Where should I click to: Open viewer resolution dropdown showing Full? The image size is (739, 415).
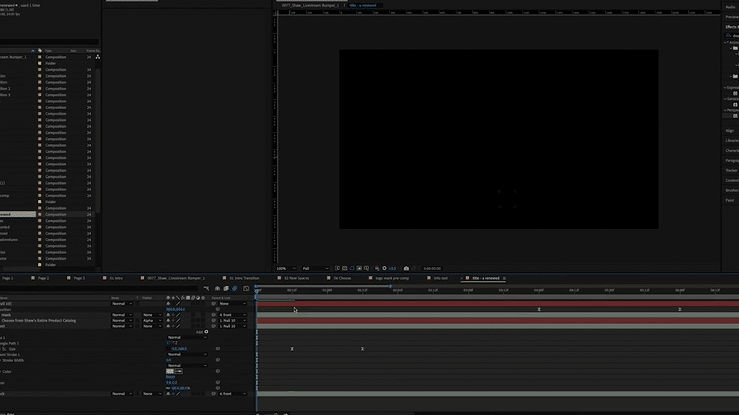pyautogui.click(x=315, y=269)
